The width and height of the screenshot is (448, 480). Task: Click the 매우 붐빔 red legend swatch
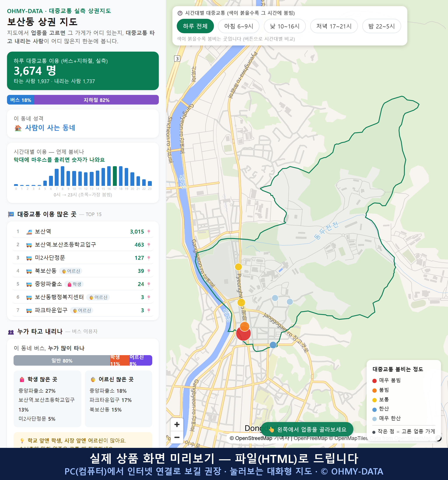[374, 381]
